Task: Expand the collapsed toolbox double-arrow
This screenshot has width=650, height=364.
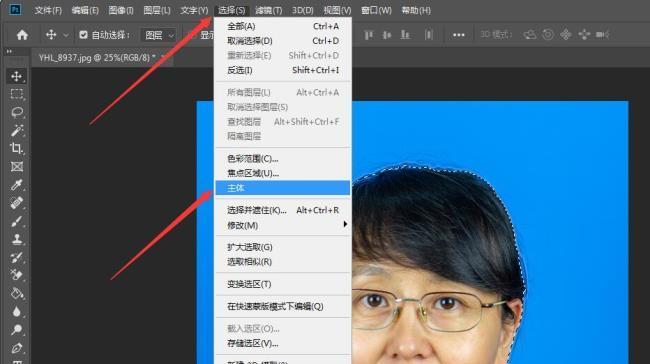Action: click(x=9, y=51)
